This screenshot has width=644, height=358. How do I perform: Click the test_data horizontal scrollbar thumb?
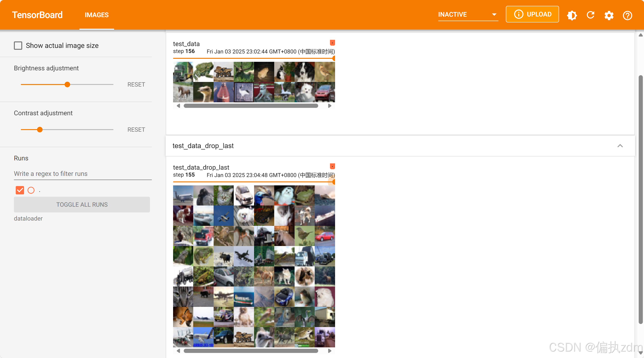[x=251, y=106]
